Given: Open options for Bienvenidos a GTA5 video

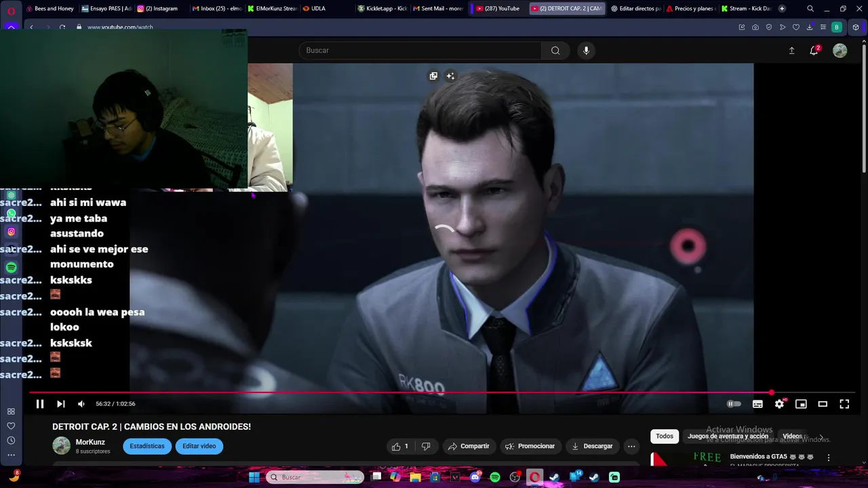Looking at the screenshot, I should [x=828, y=457].
